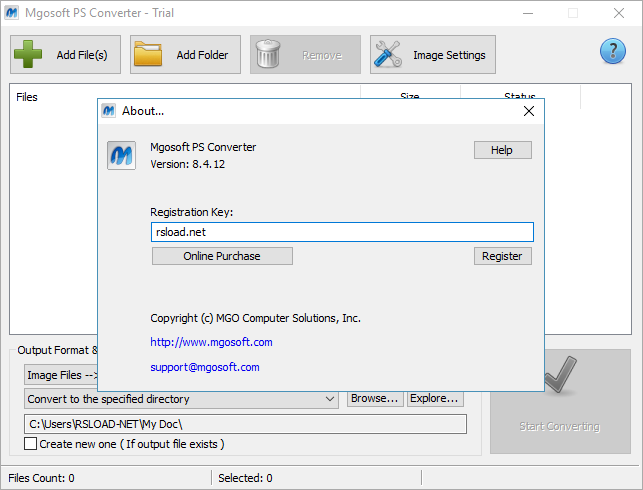Close the About dialog
Image resolution: width=643 pixels, height=490 pixels.
(530, 111)
